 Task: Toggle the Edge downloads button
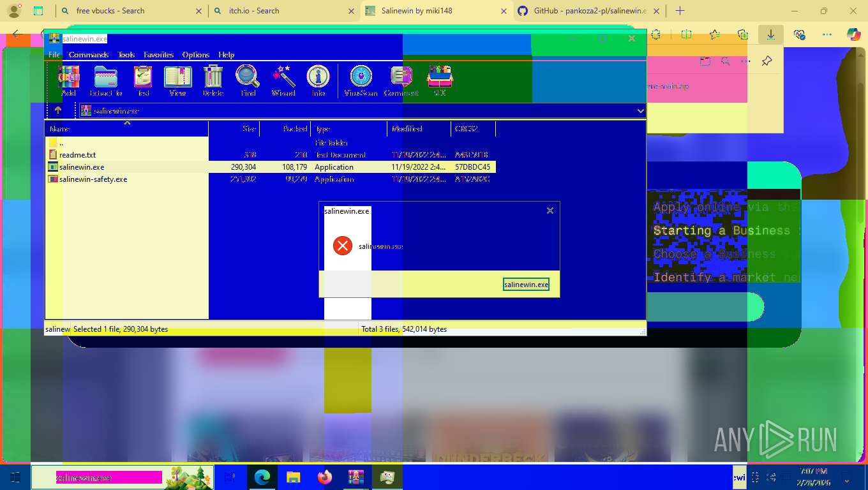(x=771, y=34)
